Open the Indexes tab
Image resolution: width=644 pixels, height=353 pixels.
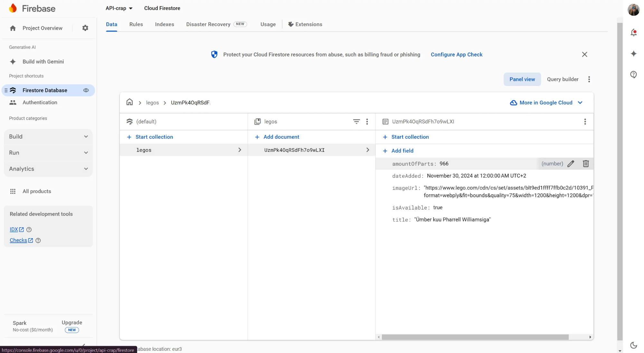(x=164, y=25)
